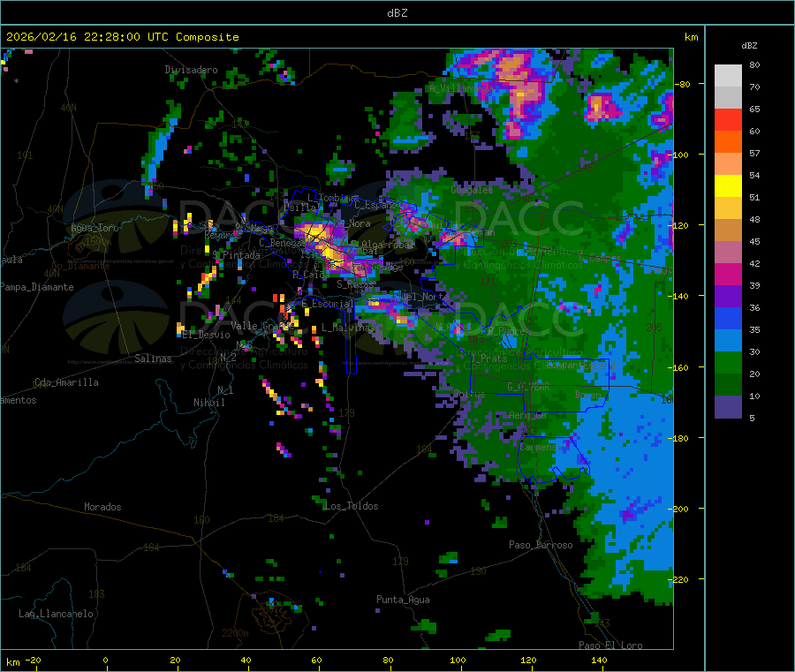Click the 'Lag.Llancanelo' place label
Viewport: 795px width, 672px height.
coord(56,614)
